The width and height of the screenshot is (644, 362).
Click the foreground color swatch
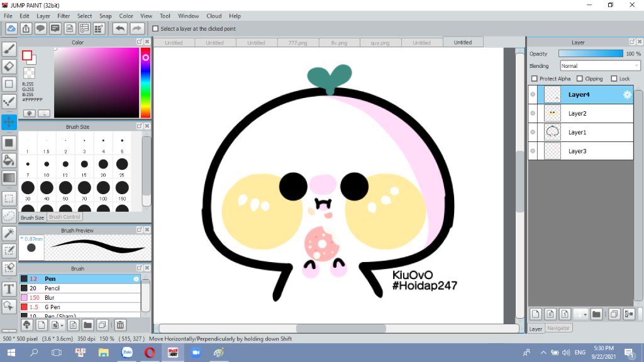(x=27, y=55)
